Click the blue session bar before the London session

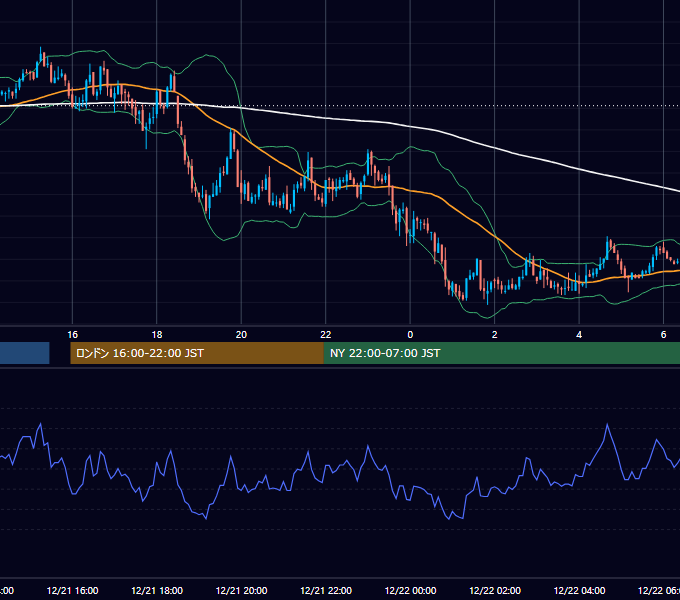[x=25, y=353]
